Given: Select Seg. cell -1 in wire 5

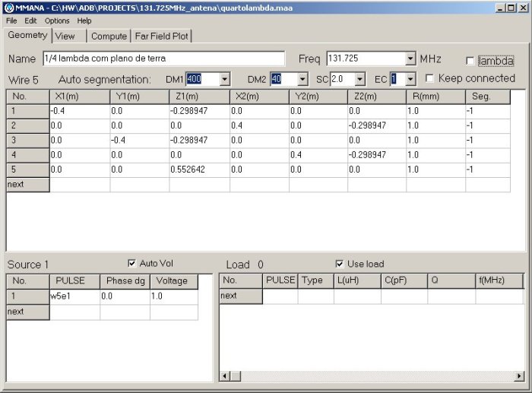Looking at the screenshot, I should pos(488,170).
